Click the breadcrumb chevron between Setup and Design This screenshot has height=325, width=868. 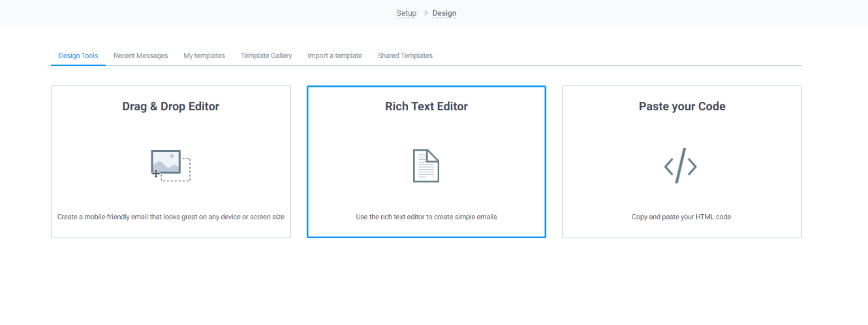426,13
